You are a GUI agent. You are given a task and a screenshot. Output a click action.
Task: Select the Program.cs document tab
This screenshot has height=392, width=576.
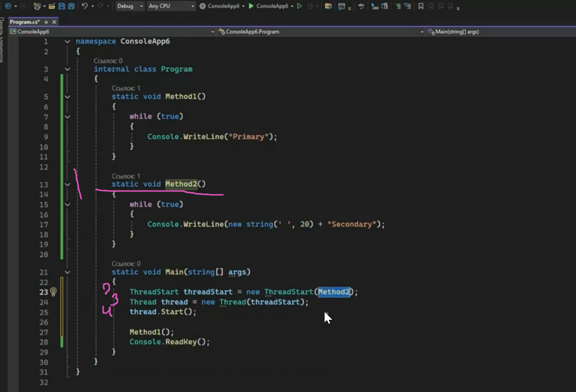pyautogui.click(x=25, y=22)
